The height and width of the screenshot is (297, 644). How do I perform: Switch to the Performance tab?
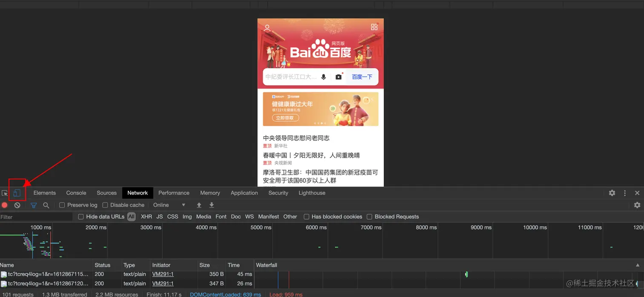click(174, 193)
